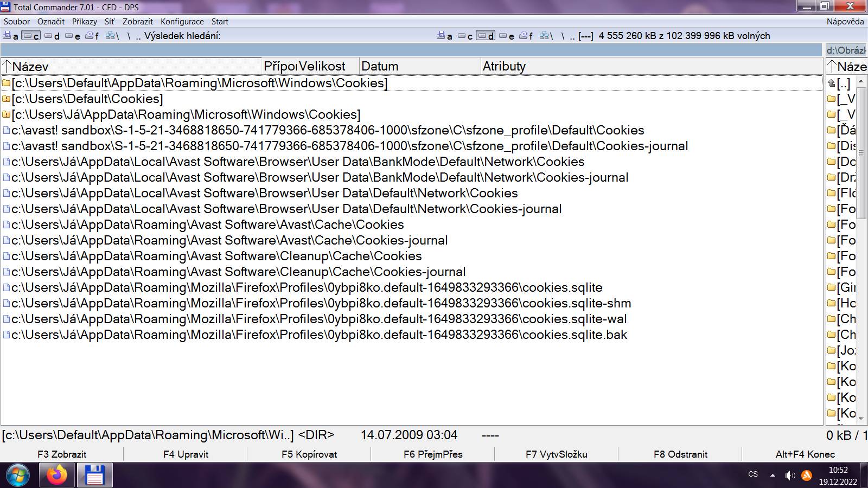Select Firefox cookies.sqlite file
868x488 pixels.
point(412,287)
